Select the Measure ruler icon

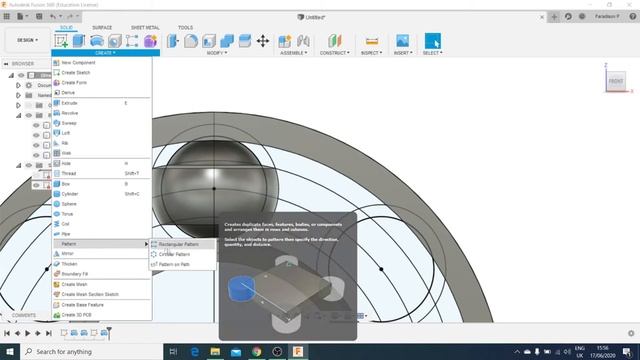[371, 41]
